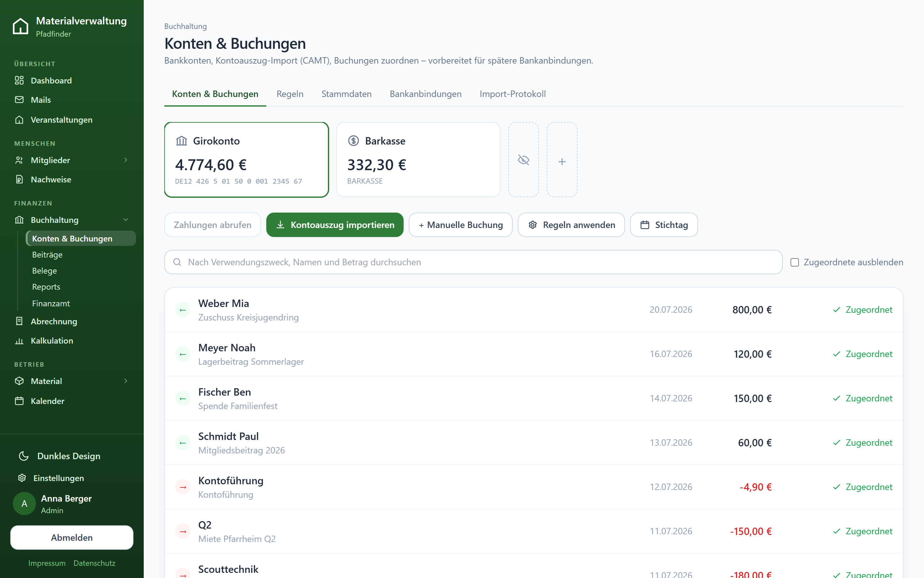Open the Stichtag date button

click(x=664, y=225)
